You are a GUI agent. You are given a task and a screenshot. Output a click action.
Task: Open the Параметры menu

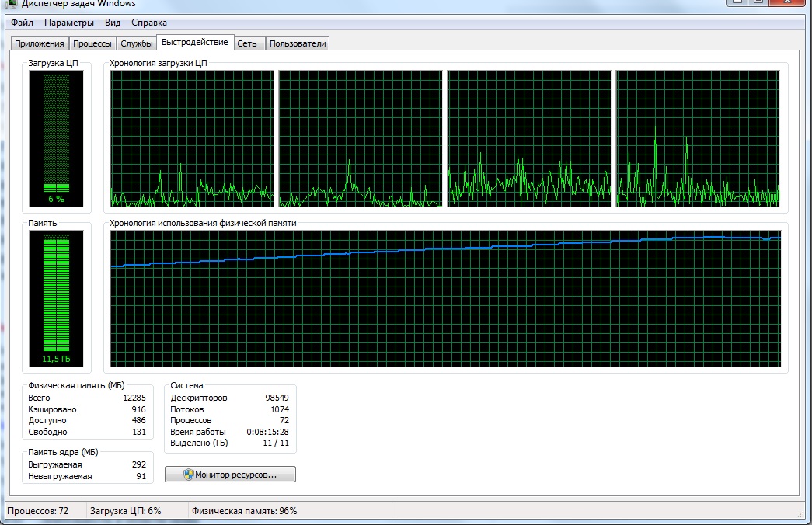69,23
